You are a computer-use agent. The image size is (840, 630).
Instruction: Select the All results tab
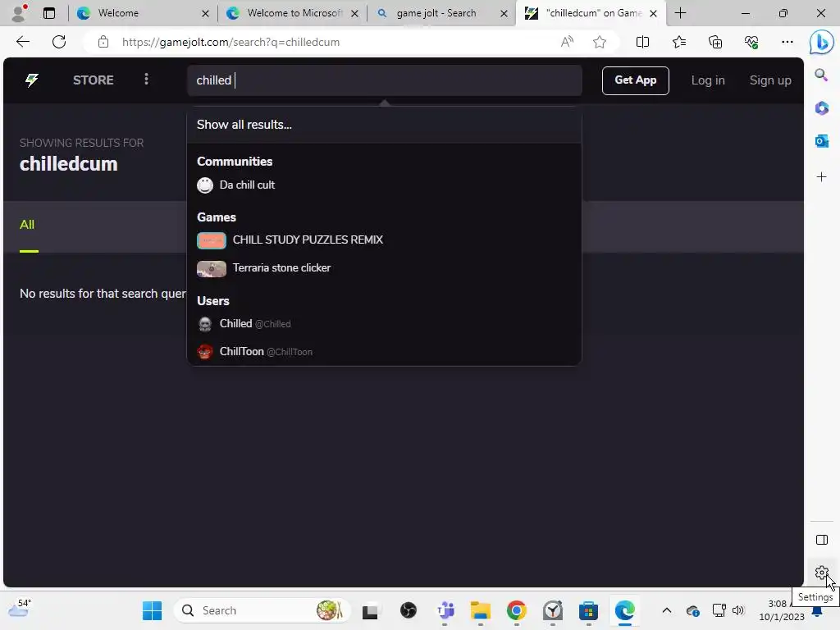click(x=27, y=225)
